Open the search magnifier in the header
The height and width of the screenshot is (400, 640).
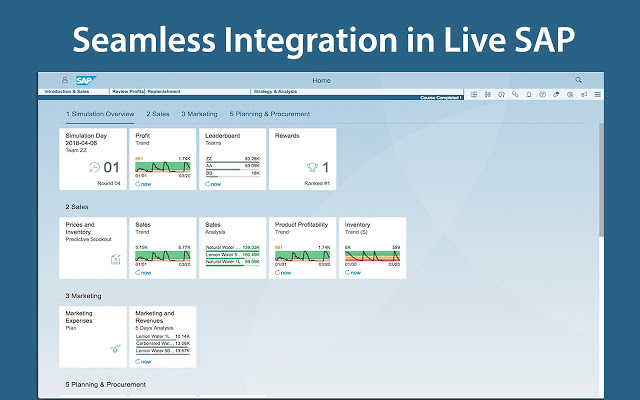(578, 80)
